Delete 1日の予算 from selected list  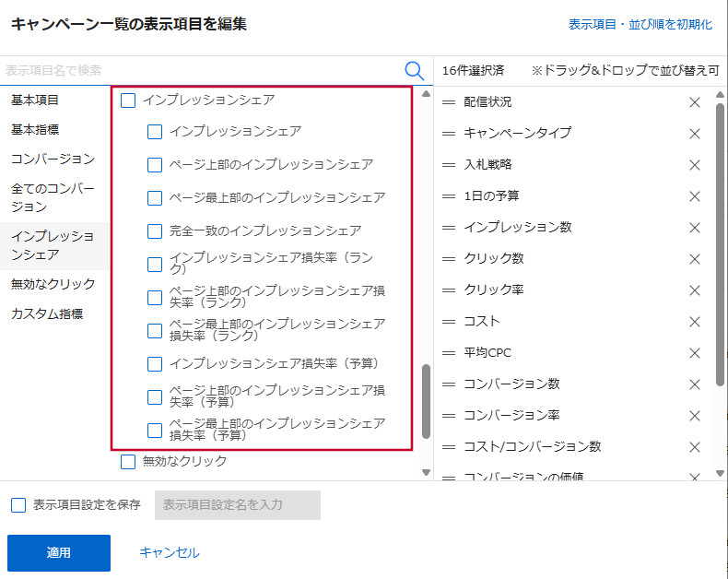pos(695,196)
